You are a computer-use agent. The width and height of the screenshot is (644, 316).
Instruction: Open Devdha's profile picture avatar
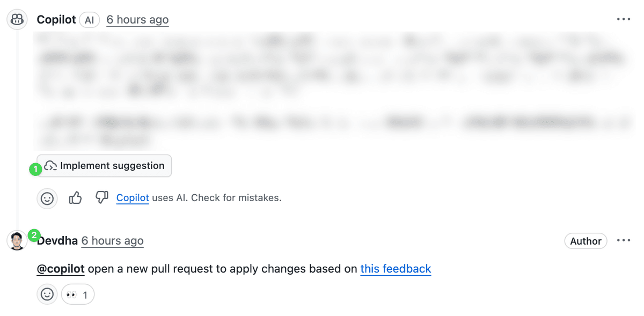(x=17, y=240)
